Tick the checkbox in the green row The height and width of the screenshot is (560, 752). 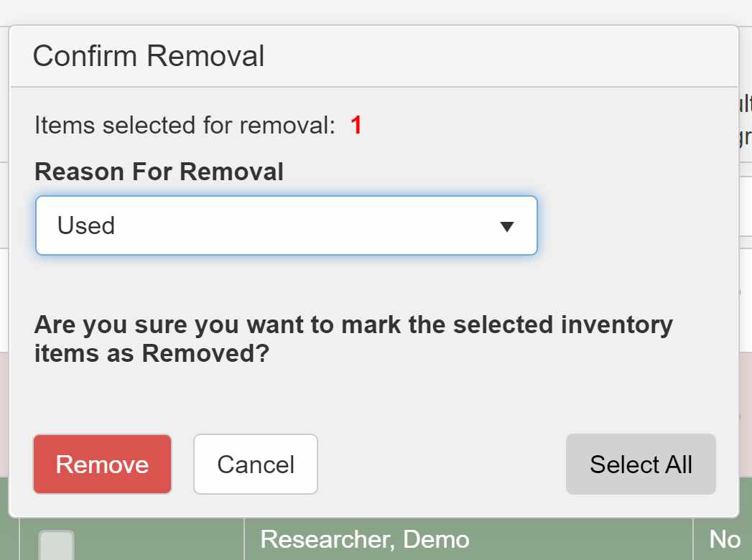56,546
